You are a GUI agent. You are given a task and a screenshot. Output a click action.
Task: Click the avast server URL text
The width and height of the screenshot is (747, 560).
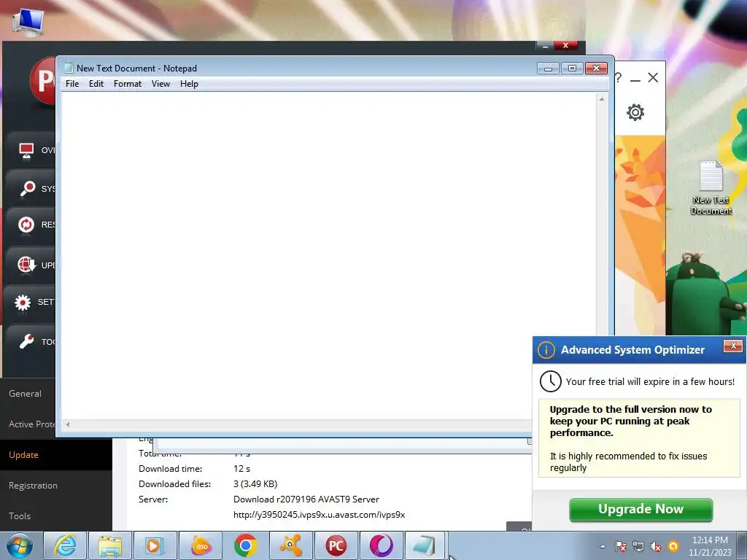(x=320, y=515)
